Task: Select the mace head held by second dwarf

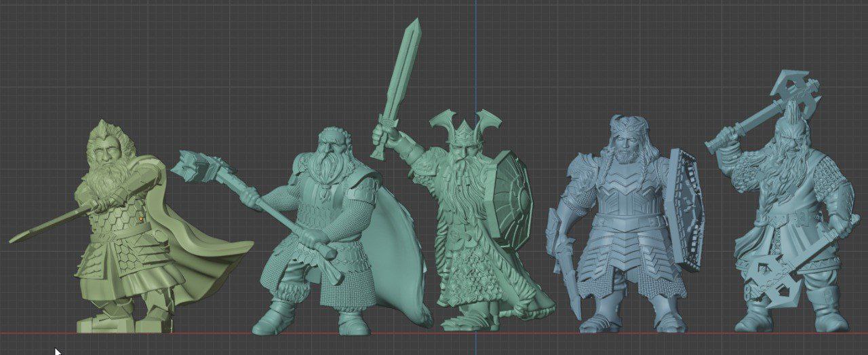Action: [201, 168]
